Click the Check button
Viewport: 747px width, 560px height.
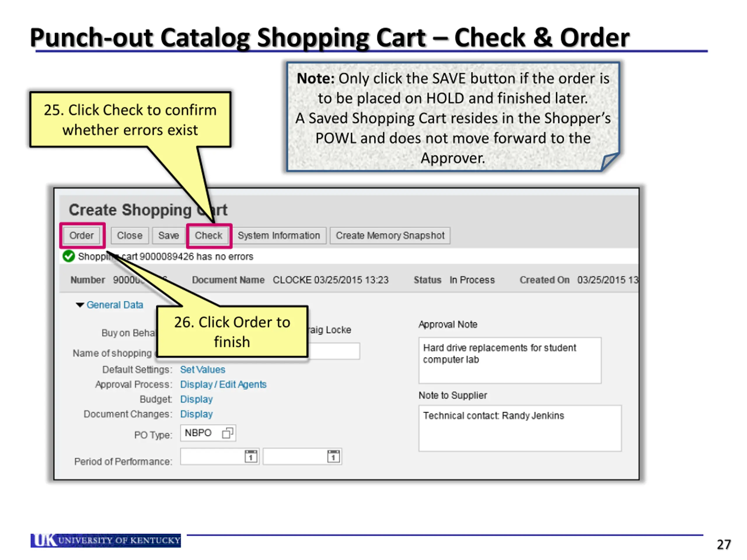pos(208,235)
